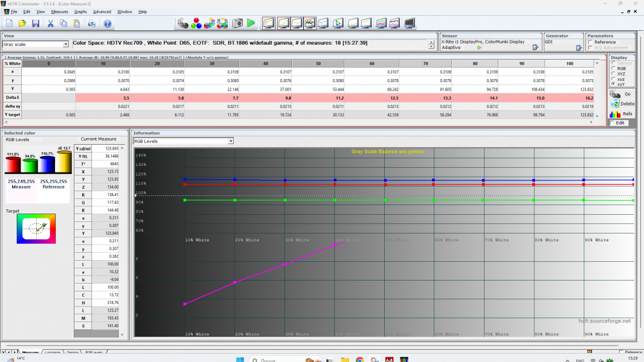Select the RGB display radio button
644x362 pixels.
click(613, 68)
